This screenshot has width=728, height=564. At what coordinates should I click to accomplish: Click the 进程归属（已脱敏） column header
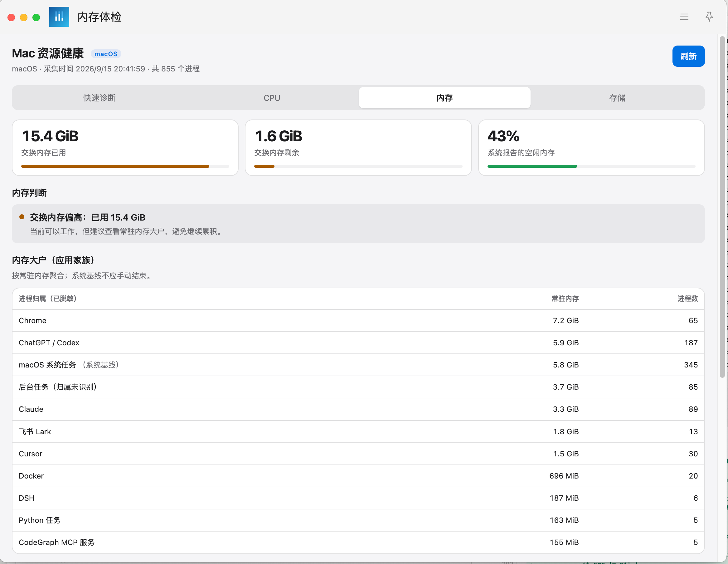point(48,299)
